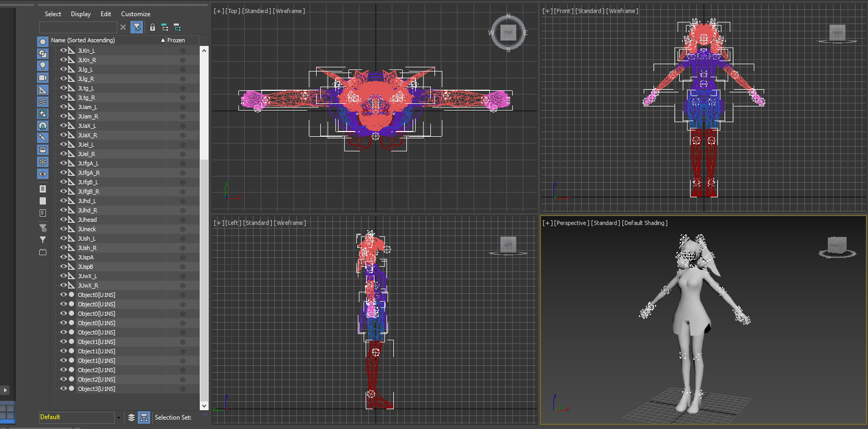868x429 pixels.
Task: Click sort arrow in Name column header
Action: (x=163, y=40)
